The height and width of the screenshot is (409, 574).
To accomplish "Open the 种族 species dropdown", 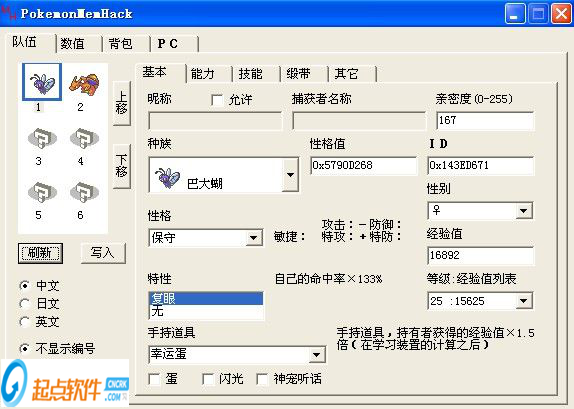I will [290, 175].
